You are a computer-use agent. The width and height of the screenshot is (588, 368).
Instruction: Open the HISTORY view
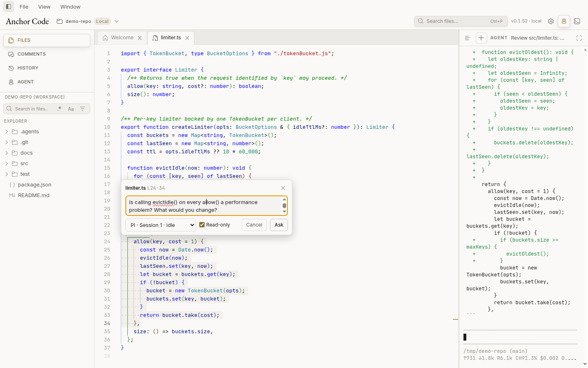point(47,68)
